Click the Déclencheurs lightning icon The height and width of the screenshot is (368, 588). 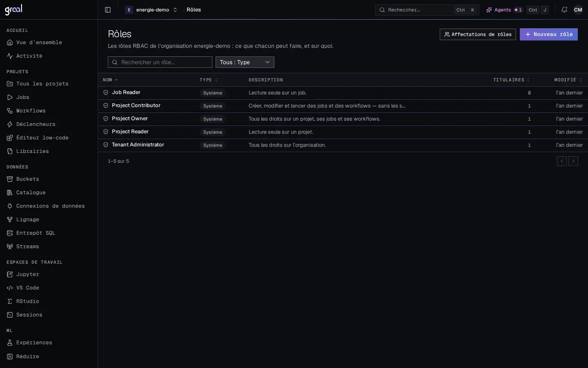(10, 124)
